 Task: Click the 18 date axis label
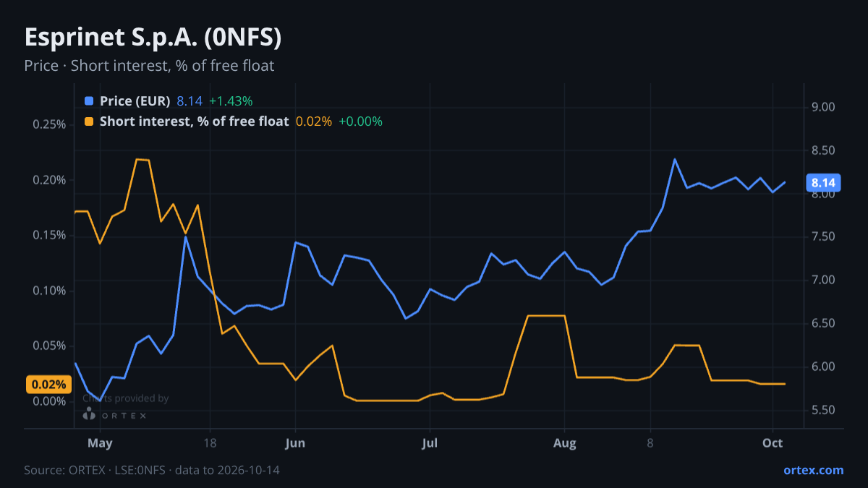[210, 443]
